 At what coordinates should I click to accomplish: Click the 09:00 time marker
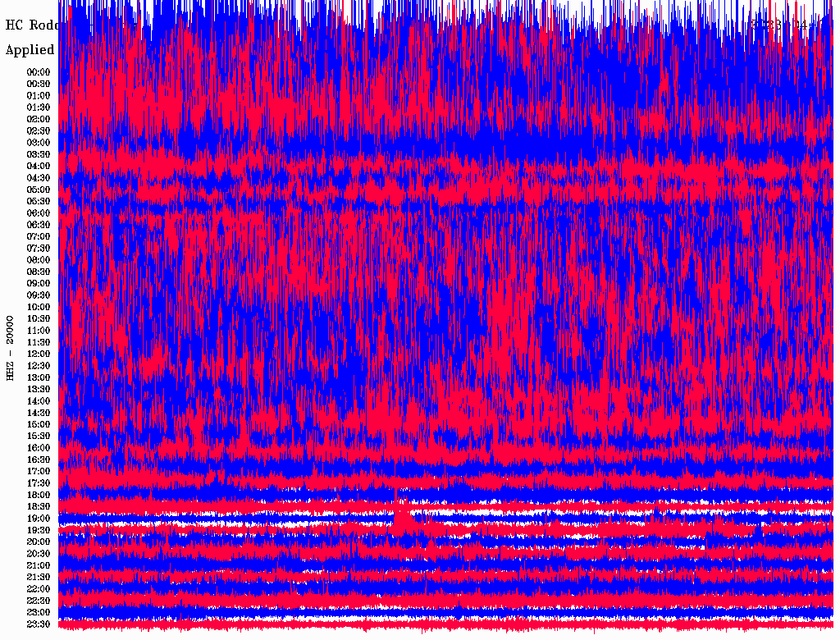[x=39, y=283]
